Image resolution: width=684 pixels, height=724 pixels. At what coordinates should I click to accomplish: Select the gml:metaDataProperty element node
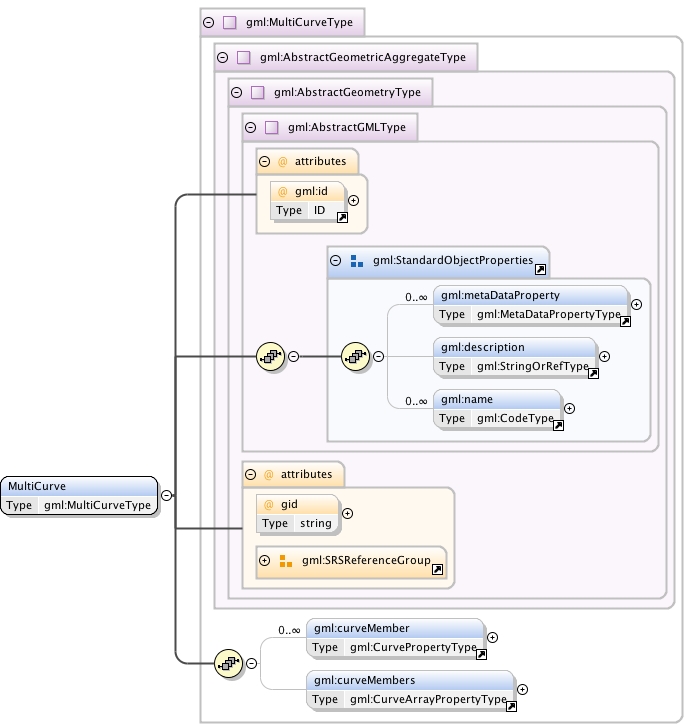click(x=531, y=305)
